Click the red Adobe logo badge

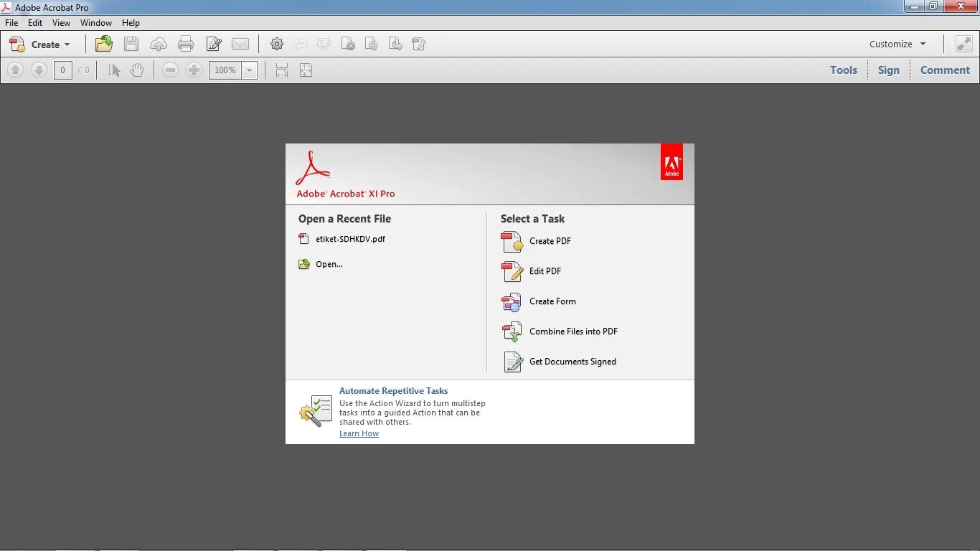click(672, 162)
